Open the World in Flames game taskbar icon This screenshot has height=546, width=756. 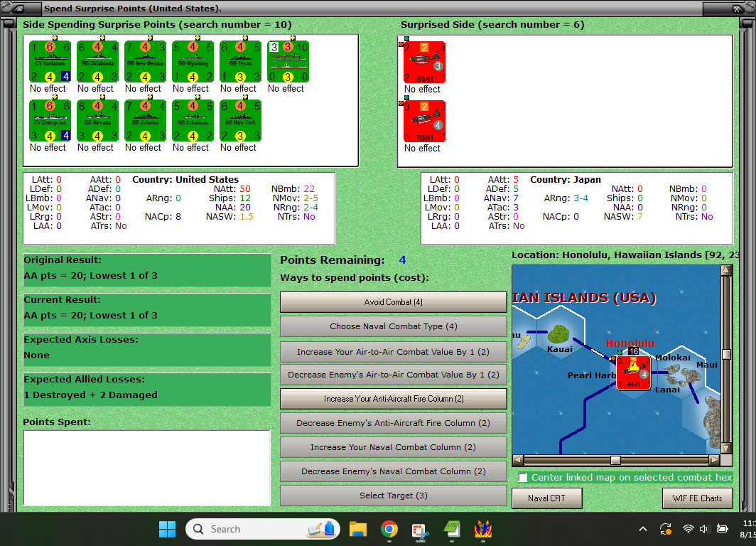(x=482, y=529)
